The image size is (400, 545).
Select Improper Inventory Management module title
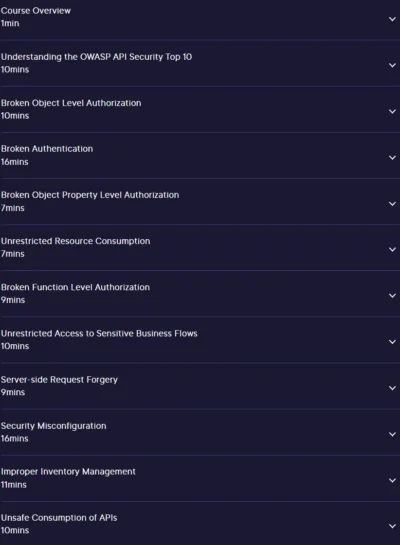coord(68,472)
